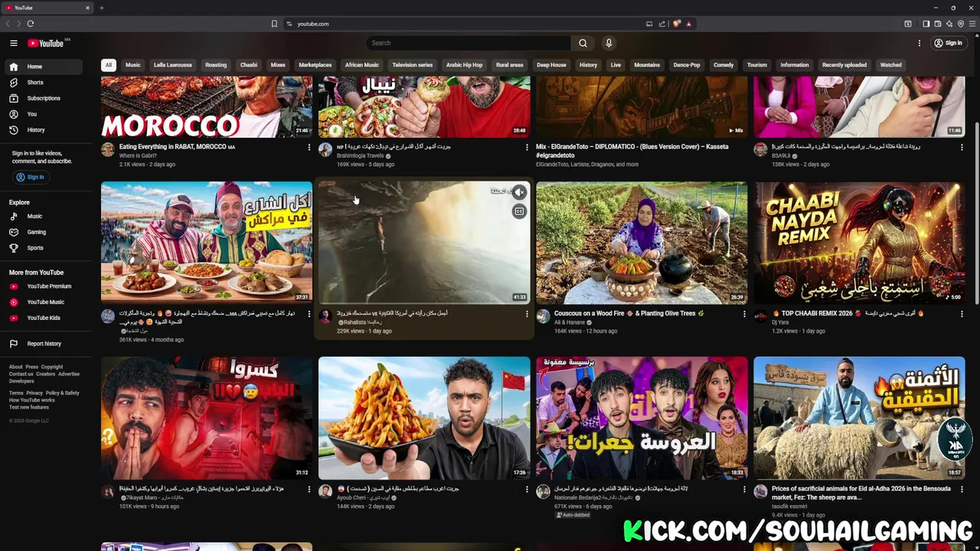Open Sports under Explore
This screenshot has height=551, width=980.
pyautogui.click(x=42, y=248)
